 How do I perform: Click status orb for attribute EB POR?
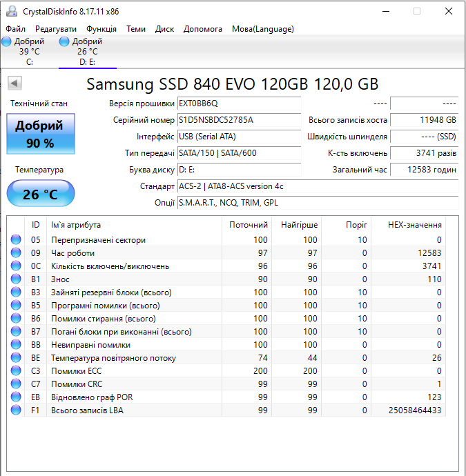16,397
